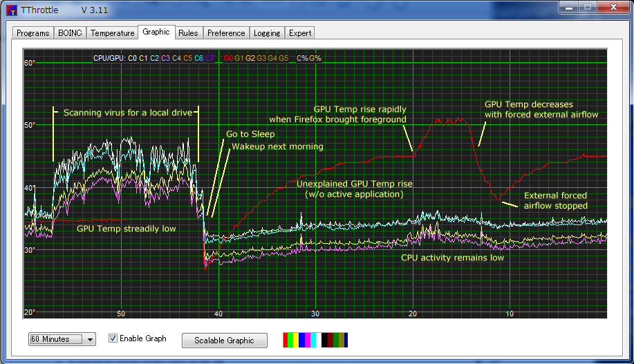Click the G5 GPU legend label

click(x=283, y=58)
